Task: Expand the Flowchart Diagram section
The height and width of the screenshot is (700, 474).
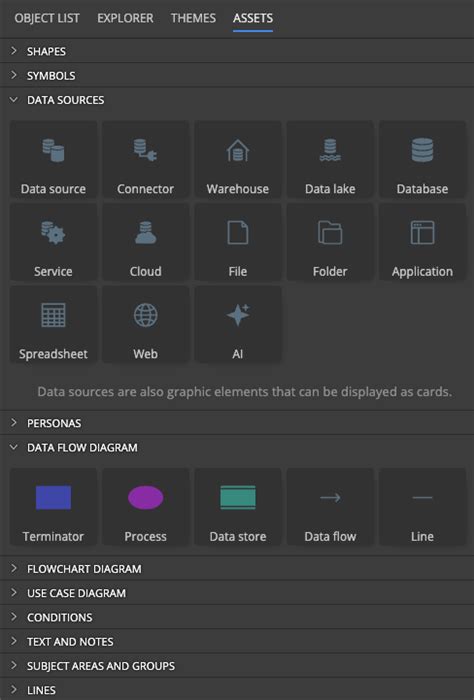Action: [x=237, y=569]
